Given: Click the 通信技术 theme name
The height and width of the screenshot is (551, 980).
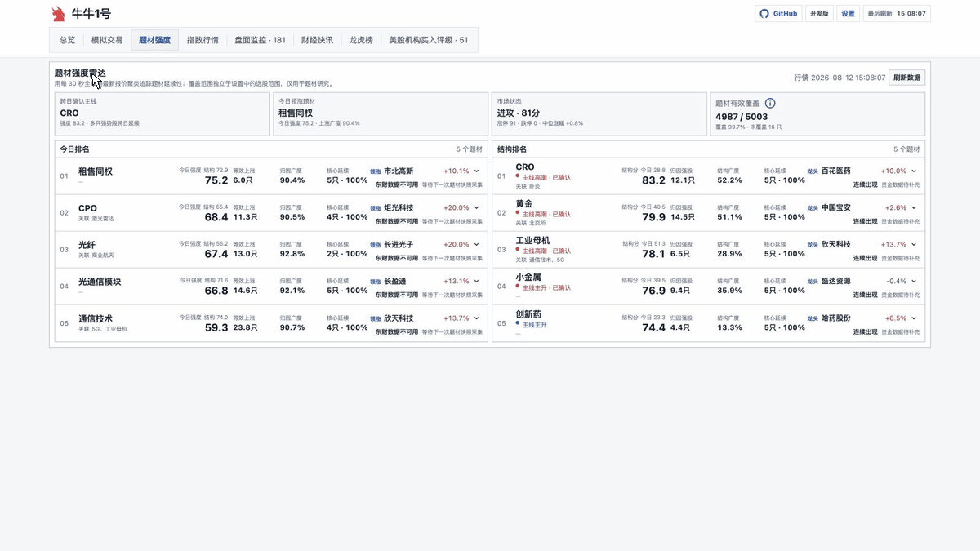Looking at the screenshot, I should (96, 318).
